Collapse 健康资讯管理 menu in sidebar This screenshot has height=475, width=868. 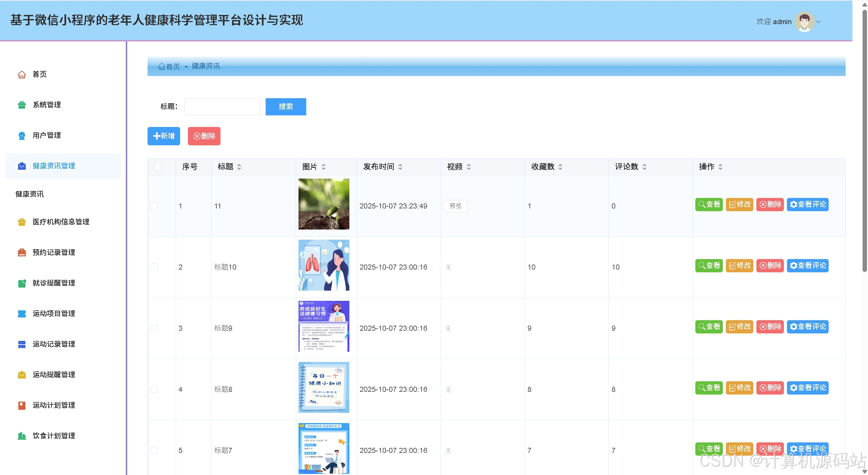[x=63, y=166]
